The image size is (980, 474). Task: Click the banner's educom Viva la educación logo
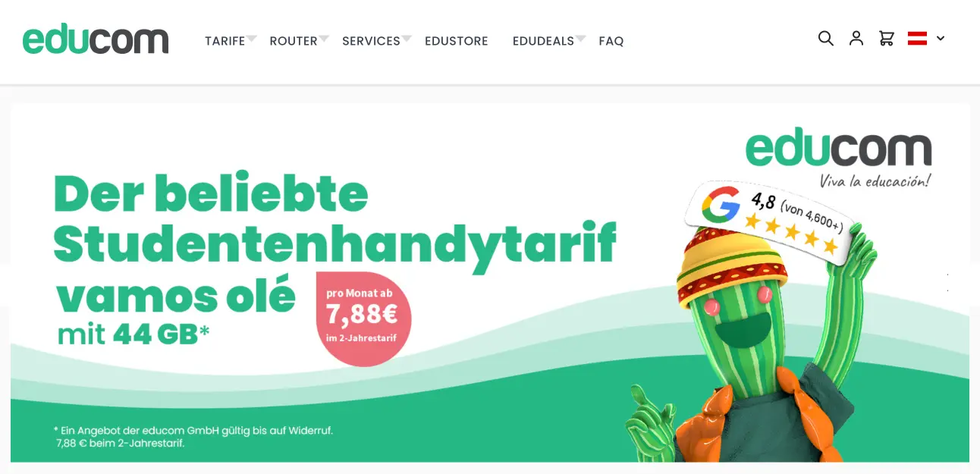pos(838,159)
